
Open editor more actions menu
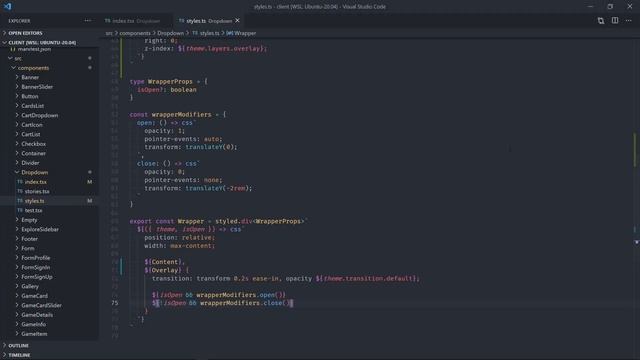pos(629,20)
